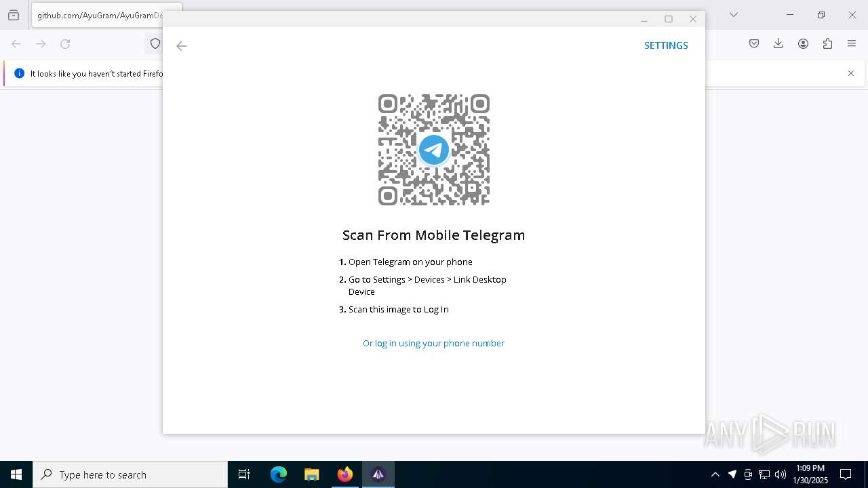Open Task View on the taskbar
Image resolution: width=868 pixels, height=488 pixels.
(244, 474)
